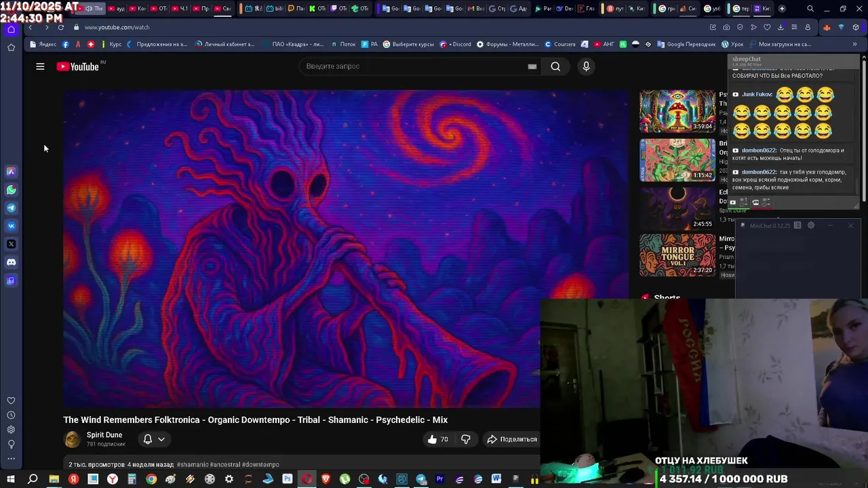Open the Spirit Dune channel avatar
Screen dimensions: 868x488
(72, 439)
